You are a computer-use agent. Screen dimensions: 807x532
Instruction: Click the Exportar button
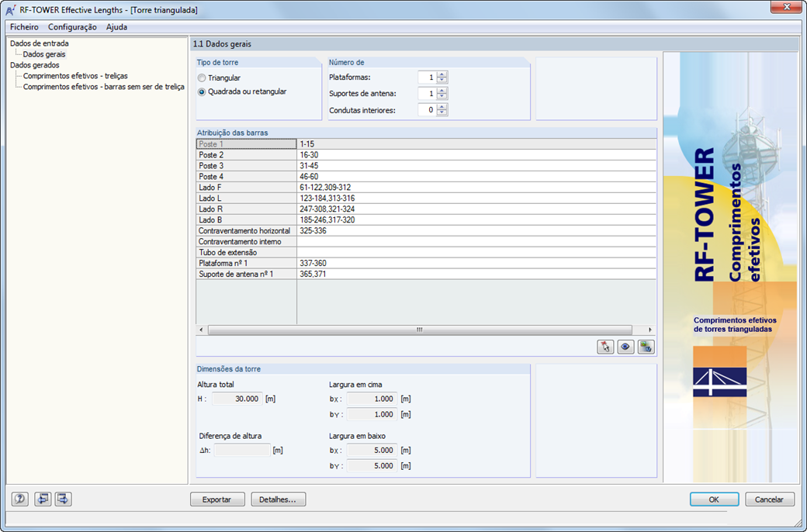pyautogui.click(x=216, y=499)
